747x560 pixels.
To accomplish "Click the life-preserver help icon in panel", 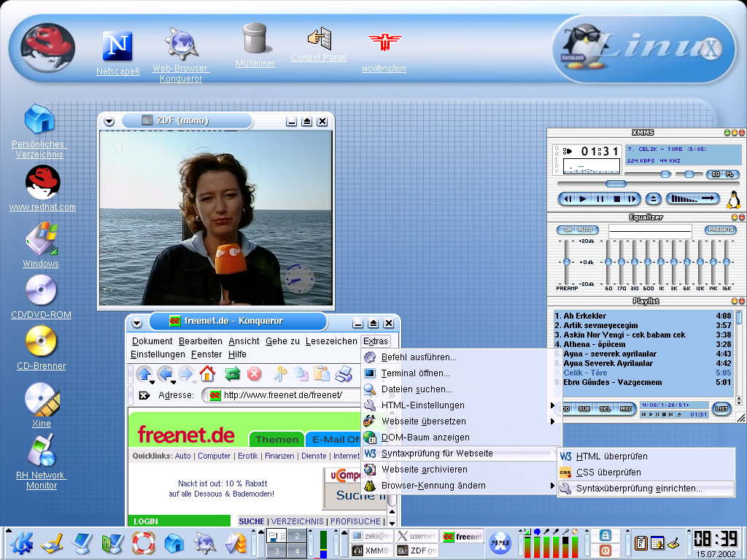I will pos(144,542).
